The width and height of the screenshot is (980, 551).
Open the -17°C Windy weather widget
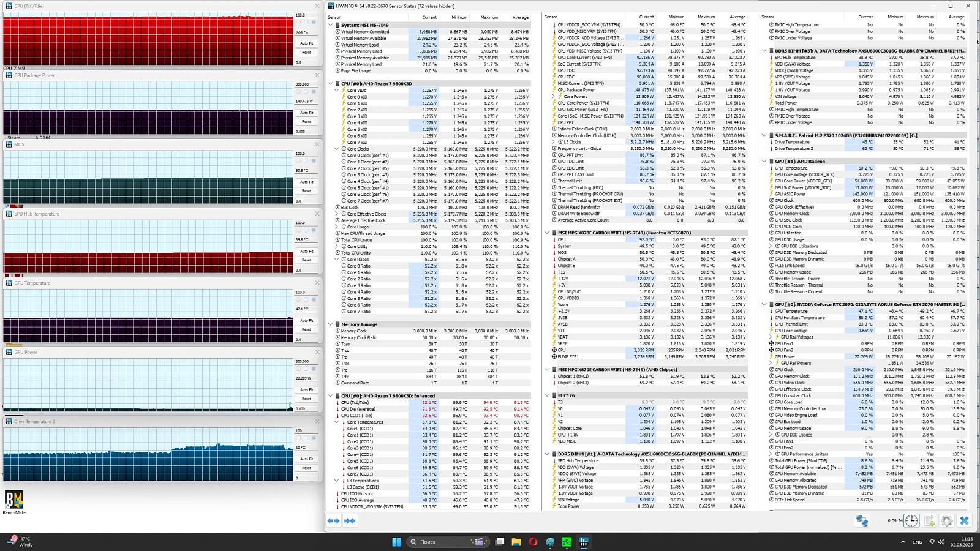(x=20, y=542)
